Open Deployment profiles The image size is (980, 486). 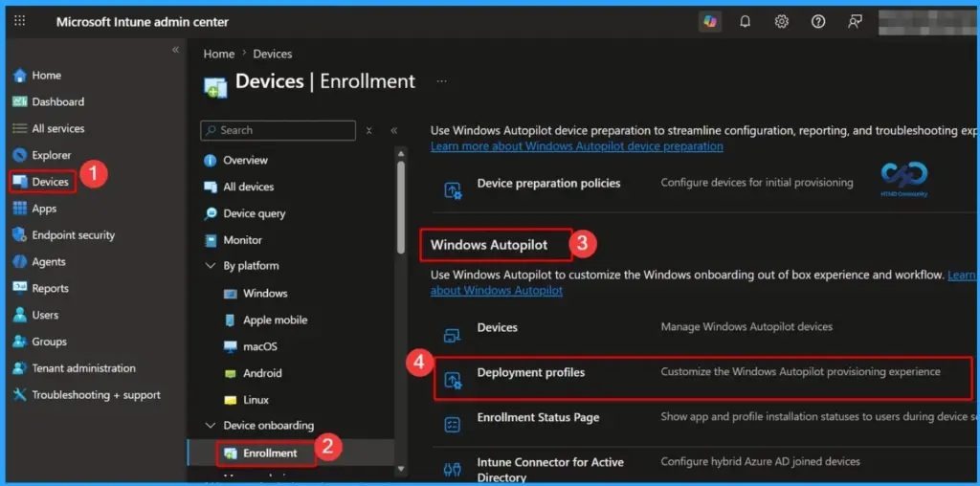pos(531,372)
